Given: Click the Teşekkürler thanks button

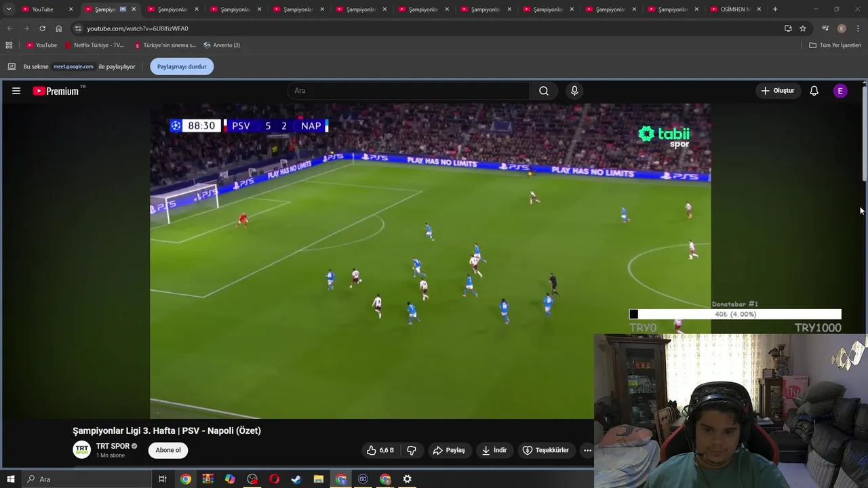Looking at the screenshot, I should pyautogui.click(x=545, y=450).
